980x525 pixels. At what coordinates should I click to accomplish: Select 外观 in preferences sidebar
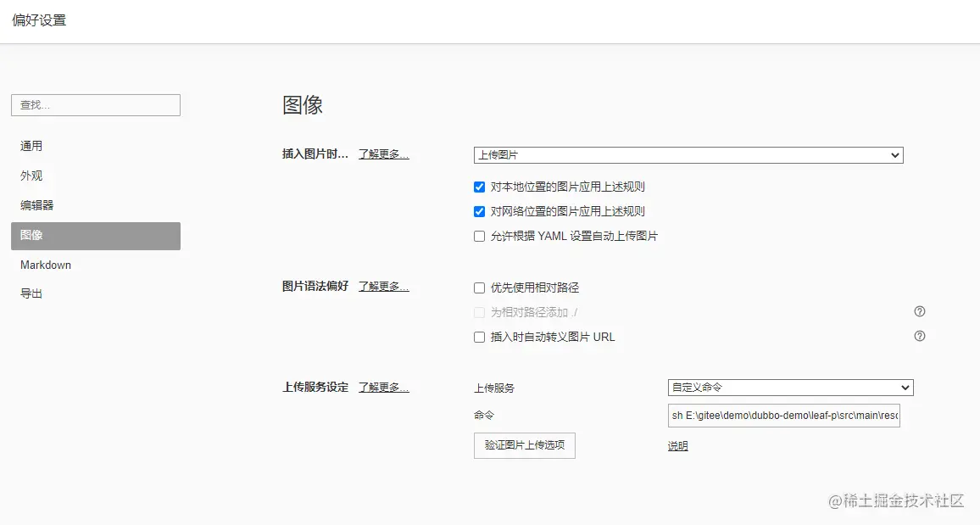(x=96, y=176)
